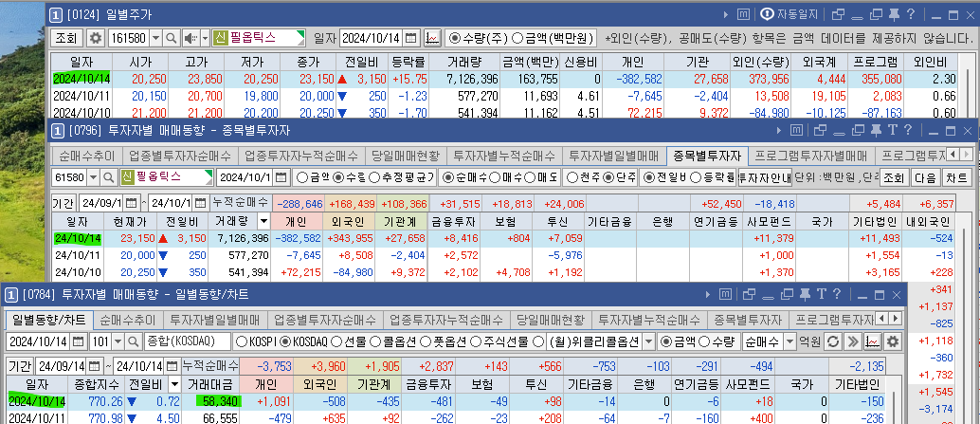Click double-arrow next icon in 일별동향/차트 toolbar
The image size is (980, 424).
coord(852,341)
